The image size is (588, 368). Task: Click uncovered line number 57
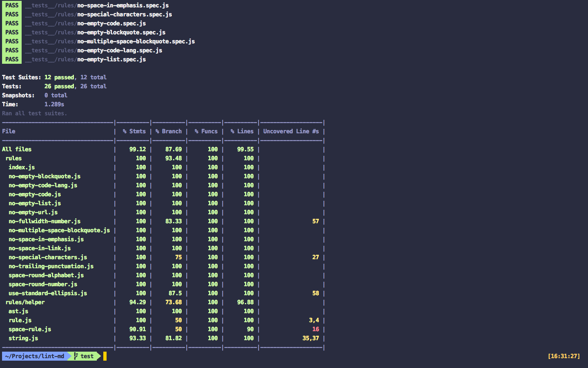[316, 221]
